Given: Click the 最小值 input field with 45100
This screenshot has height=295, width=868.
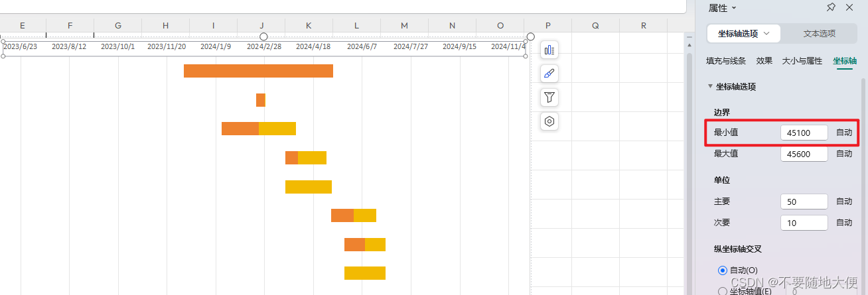Looking at the screenshot, I should click(804, 133).
